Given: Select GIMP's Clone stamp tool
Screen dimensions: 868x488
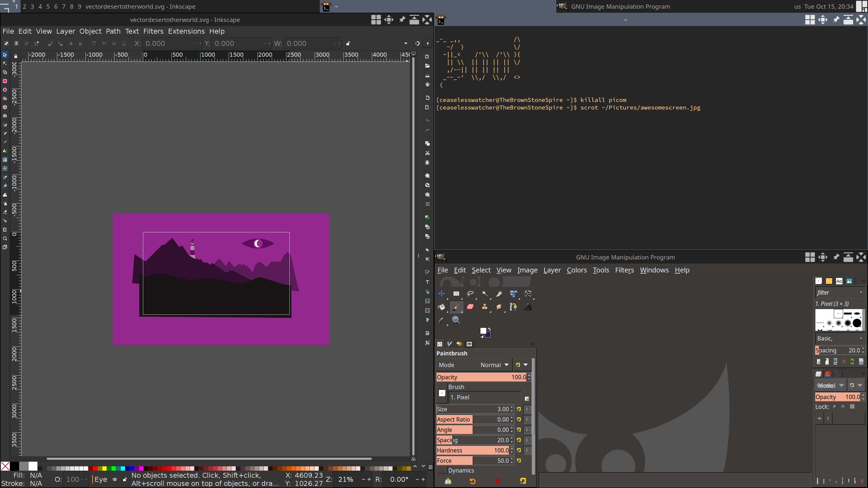Looking at the screenshot, I should [485, 307].
